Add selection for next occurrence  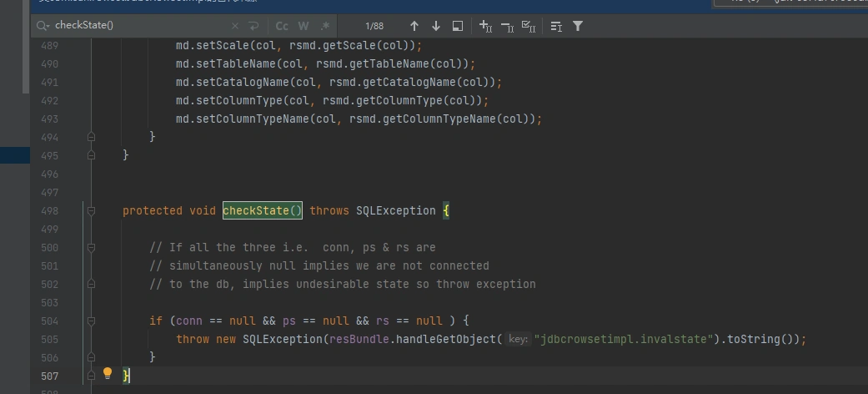[485, 26]
